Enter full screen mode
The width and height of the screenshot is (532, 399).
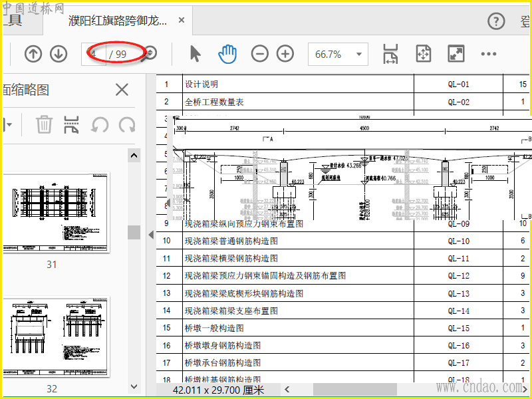click(456, 54)
